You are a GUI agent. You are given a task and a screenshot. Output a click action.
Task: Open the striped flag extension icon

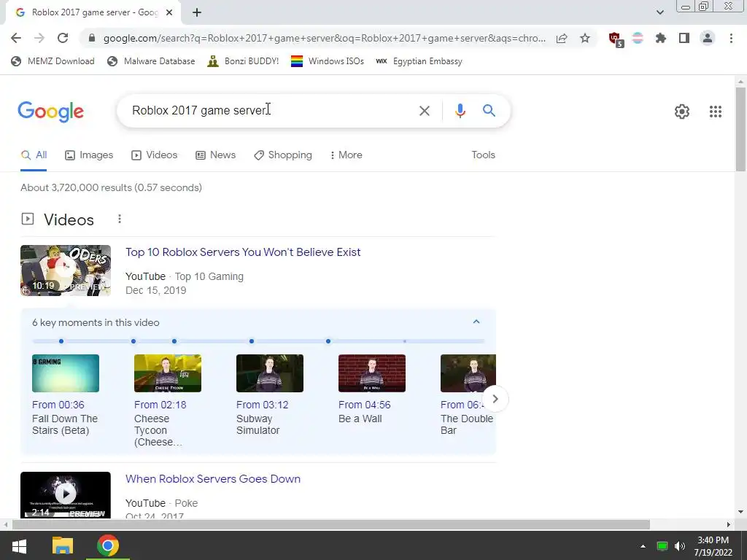click(x=638, y=38)
